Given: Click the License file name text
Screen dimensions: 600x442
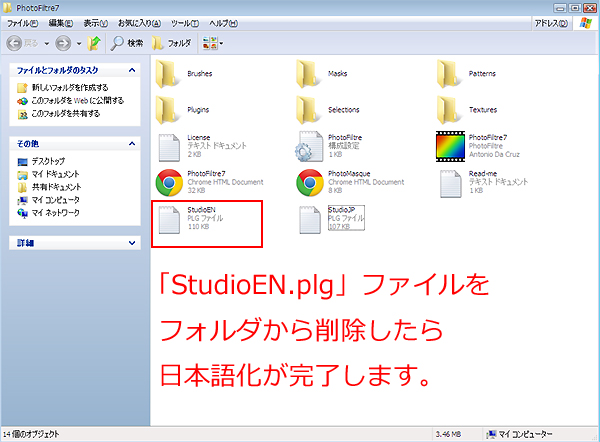Looking at the screenshot, I should 199,137.
